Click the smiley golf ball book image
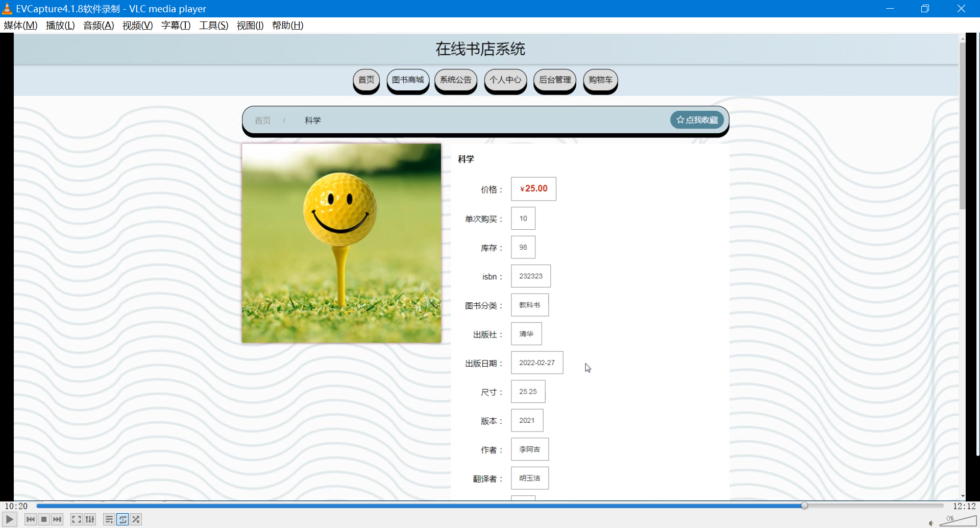Screen dimensions: 980x528 click(x=341, y=243)
